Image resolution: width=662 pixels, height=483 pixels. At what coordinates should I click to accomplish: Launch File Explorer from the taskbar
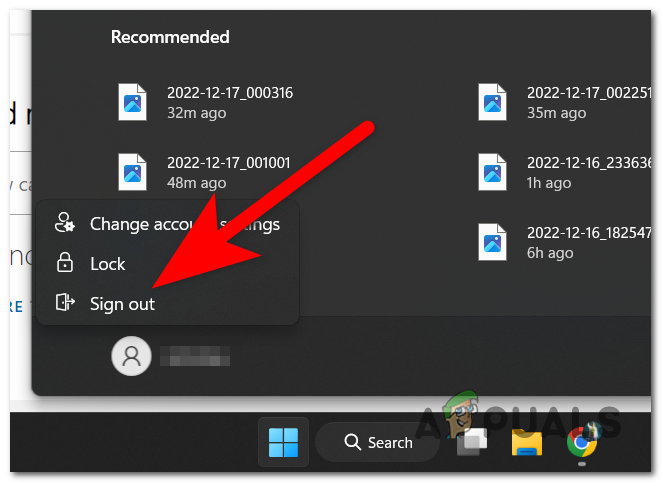pyautogui.click(x=526, y=442)
